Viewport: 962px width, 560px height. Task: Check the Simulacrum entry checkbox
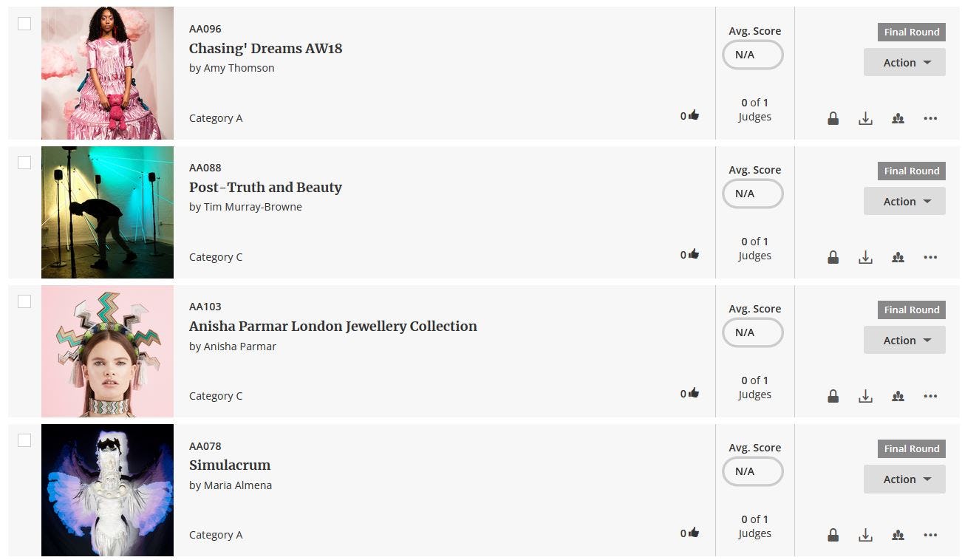coord(24,440)
